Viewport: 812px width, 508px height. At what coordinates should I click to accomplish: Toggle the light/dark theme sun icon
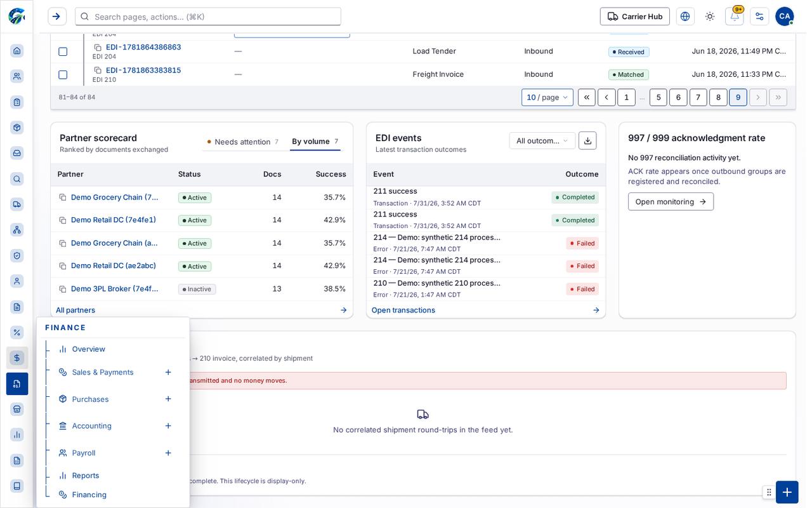(x=710, y=17)
